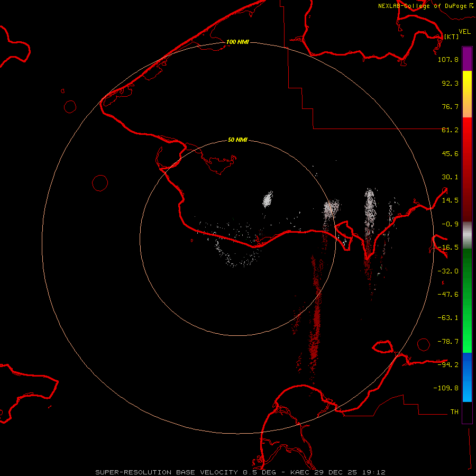Pick the black TH segment of scale
Viewport: 476px width, 476px height.
coord(467,412)
